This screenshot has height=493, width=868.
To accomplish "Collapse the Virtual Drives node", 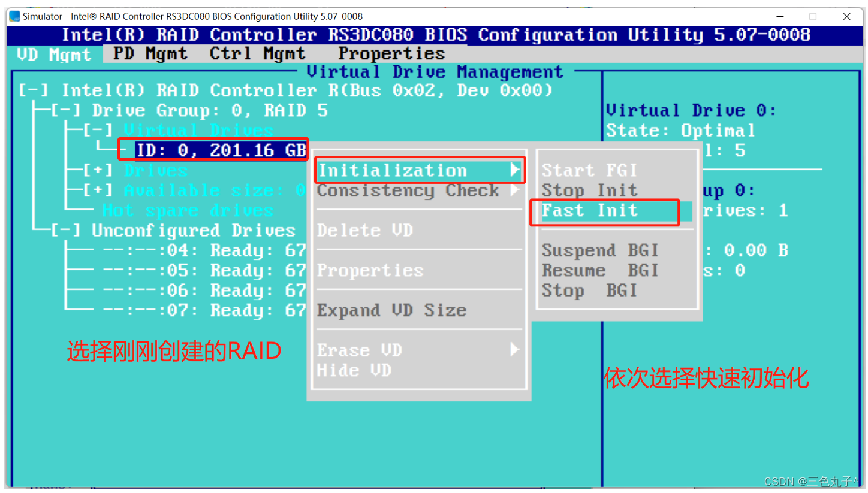I will (97, 131).
